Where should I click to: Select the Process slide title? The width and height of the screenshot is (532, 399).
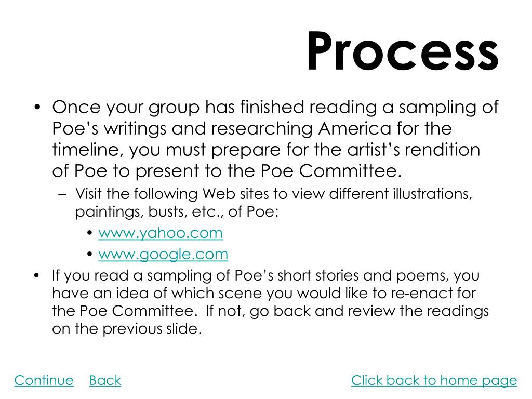(x=403, y=51)
